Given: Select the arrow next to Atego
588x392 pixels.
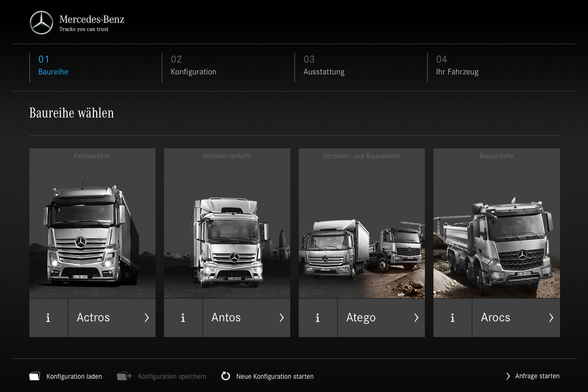Looking at the screenshot, I should coord(416,318).
